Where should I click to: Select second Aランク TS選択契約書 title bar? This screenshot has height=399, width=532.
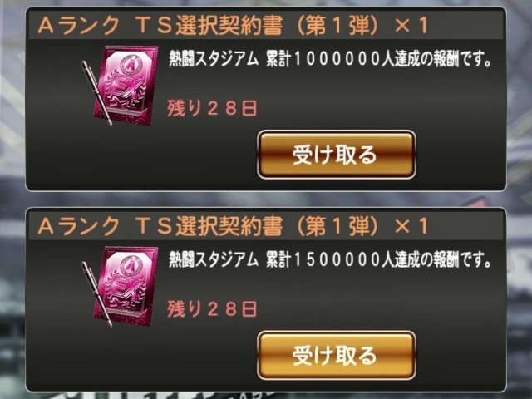pyautogui.click(x=266, y=226)
